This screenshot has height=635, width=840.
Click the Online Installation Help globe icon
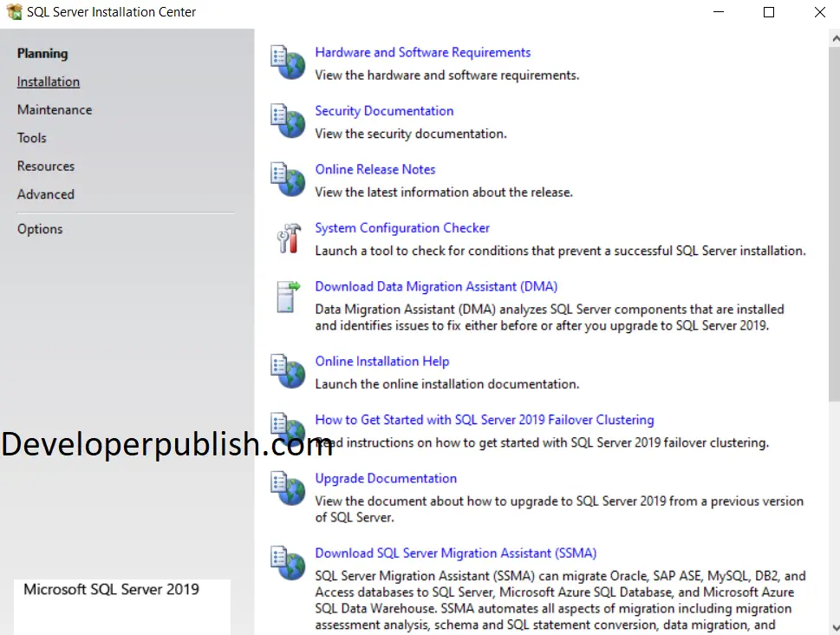coord(288,371)
